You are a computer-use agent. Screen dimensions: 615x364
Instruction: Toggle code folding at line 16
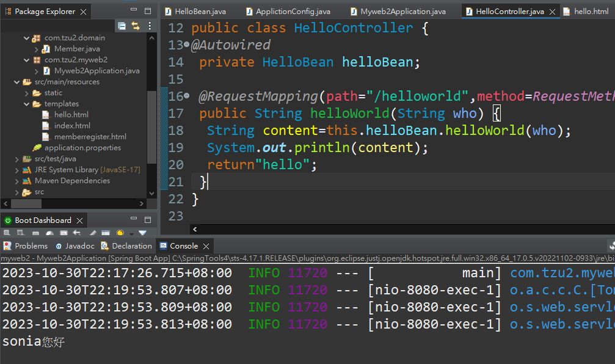point(186,95)
